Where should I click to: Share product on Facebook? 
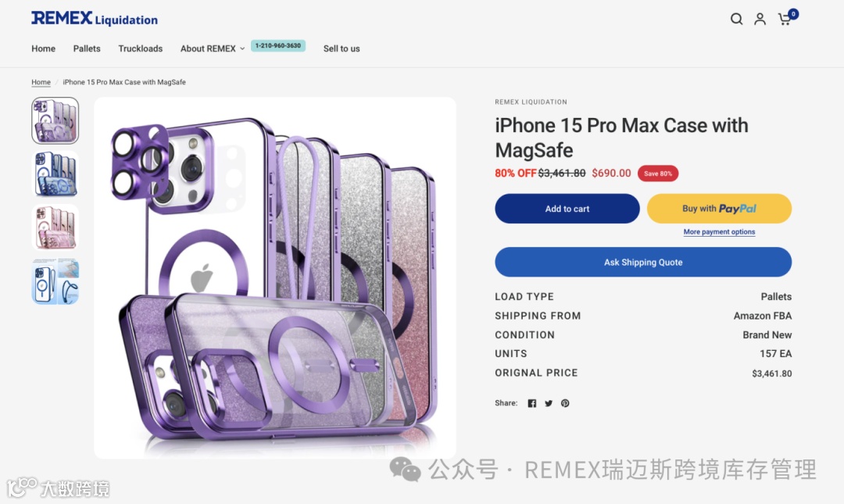point(532,403)
